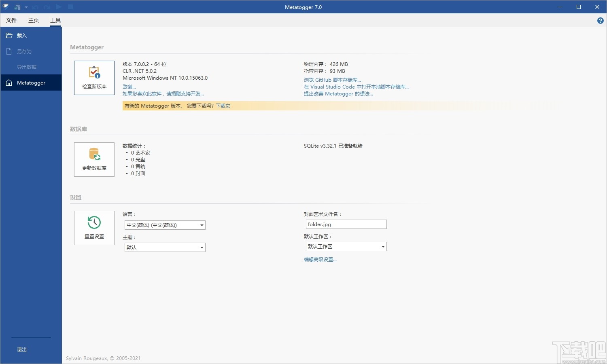Viewport: 607px width, 364px height.
Task: Expand the quick access toolbar customize arrow
Action: point(26,7)
